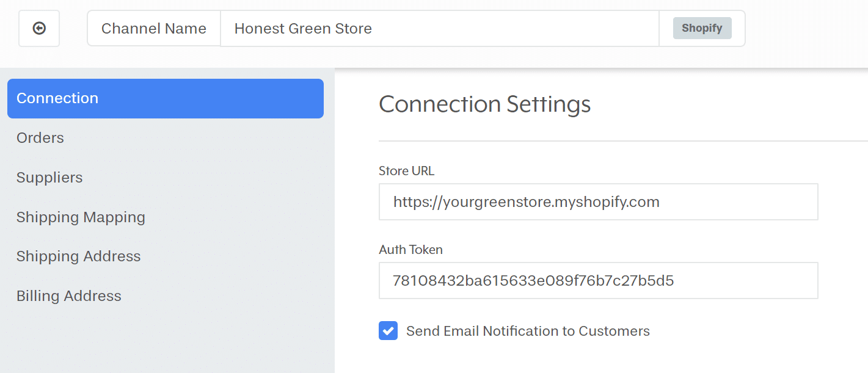Viewport: 868px width, 373px height.
Task: Focus the Store URL text field
Action: (597, 202)
